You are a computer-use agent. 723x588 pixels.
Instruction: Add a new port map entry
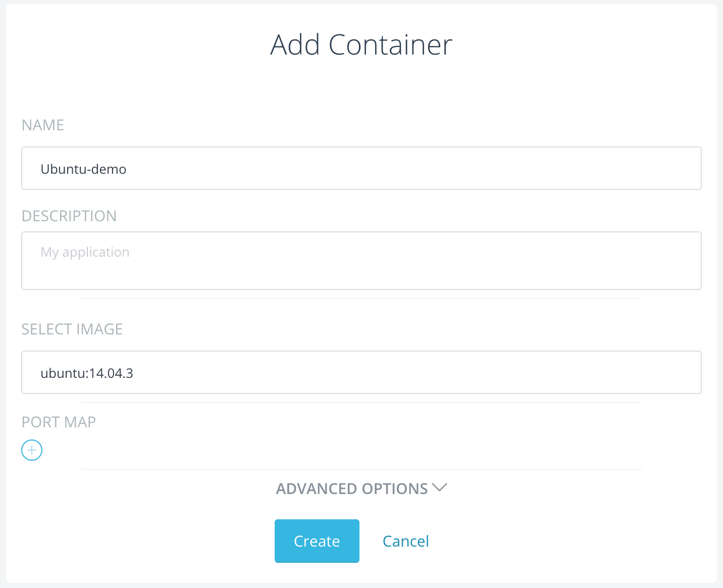32,450
